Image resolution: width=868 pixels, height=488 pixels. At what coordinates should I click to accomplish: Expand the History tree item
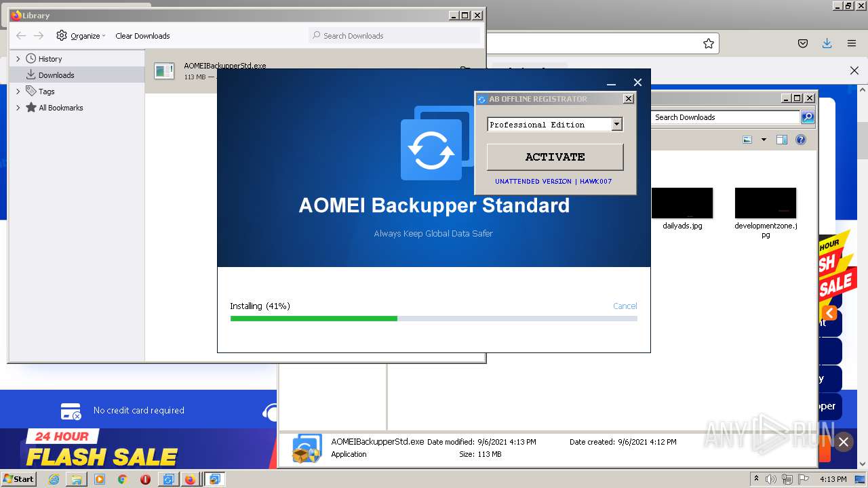[x=18, y=59]
